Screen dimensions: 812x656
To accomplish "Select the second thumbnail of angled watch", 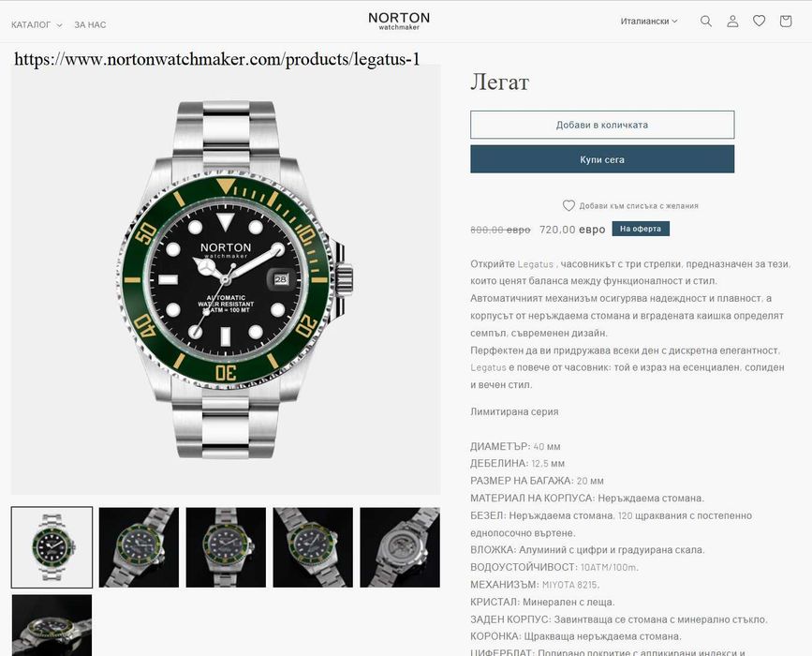I will coord(139,547).
